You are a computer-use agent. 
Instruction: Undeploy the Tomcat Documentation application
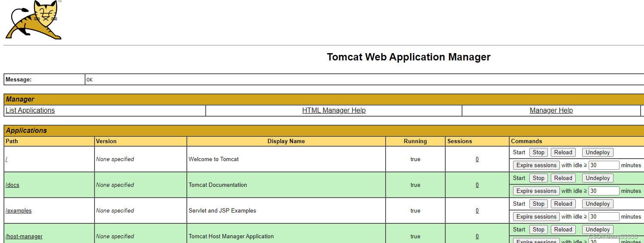pyautogui.click(x=598, y=178)
